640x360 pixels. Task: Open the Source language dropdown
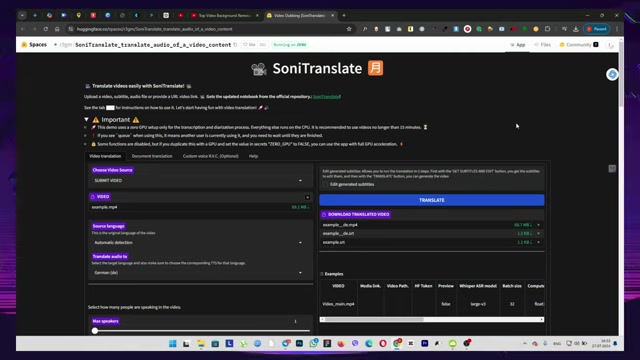point(200,242)
